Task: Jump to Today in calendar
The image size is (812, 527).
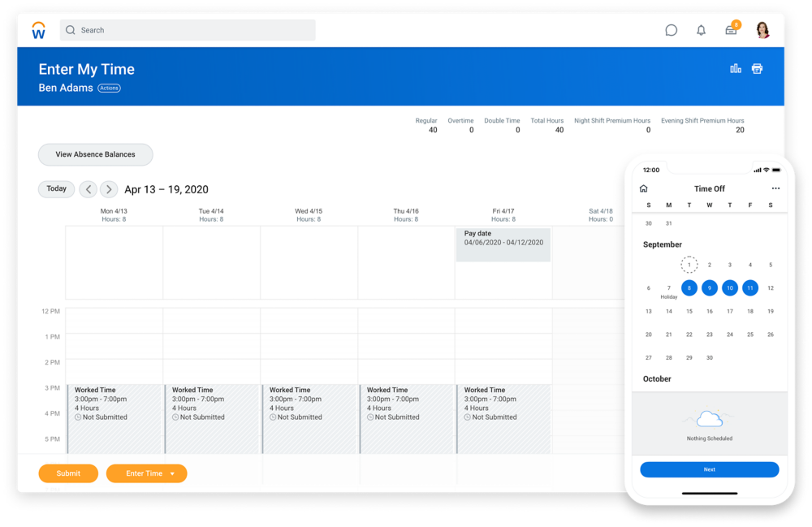Action: tap(56, 189)
